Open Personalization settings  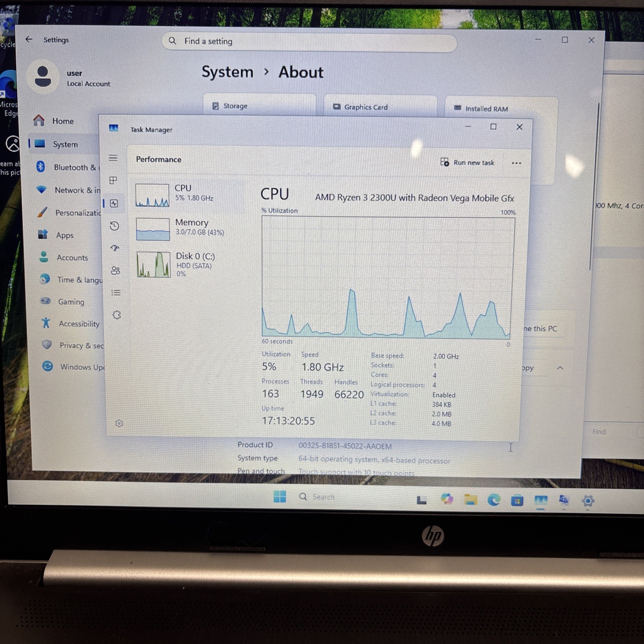coord(68,213)
